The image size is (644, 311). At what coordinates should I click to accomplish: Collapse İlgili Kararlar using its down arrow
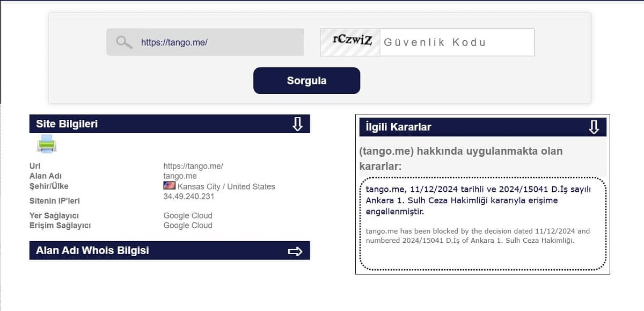[594, 127]
